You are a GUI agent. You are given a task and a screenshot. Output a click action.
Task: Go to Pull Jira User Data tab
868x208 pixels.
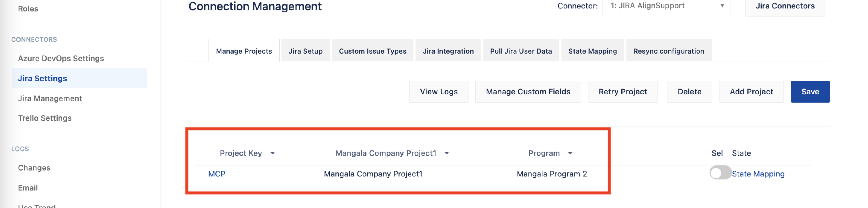point(521,51)
